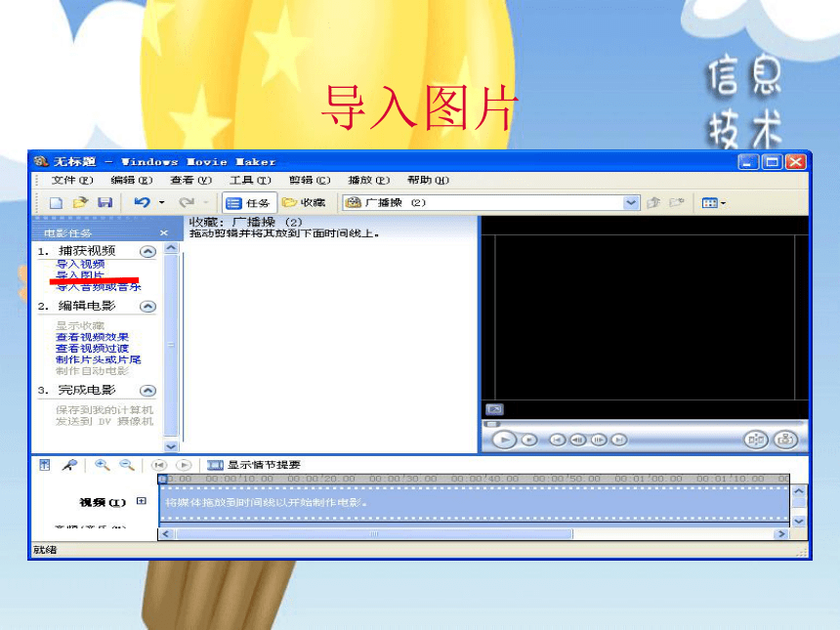Image resolution: width=840 pixels, height=630 pixels.
Task: Open the 帮助(H) menu
Action: point(428,180)
